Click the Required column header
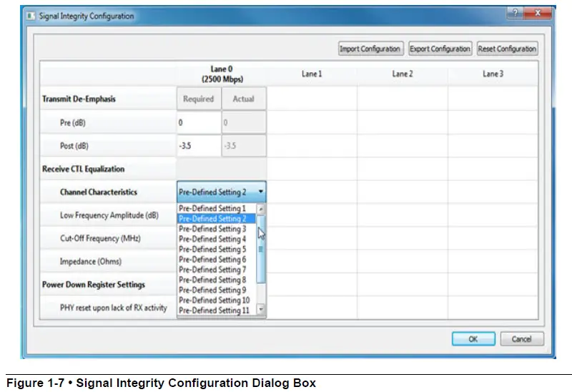This screenshot has height=392, width=572. pos(199,99)
